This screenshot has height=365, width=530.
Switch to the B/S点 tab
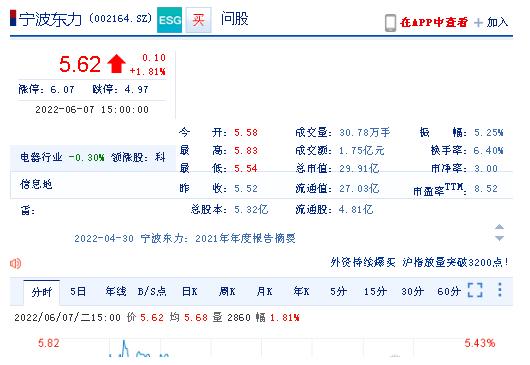point(152,291)
